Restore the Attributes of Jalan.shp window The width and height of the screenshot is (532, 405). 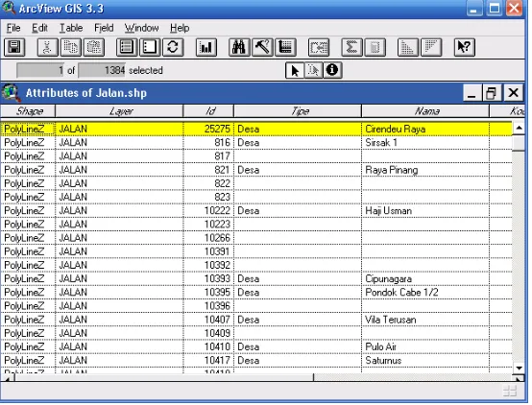click(x=491, y=93)
